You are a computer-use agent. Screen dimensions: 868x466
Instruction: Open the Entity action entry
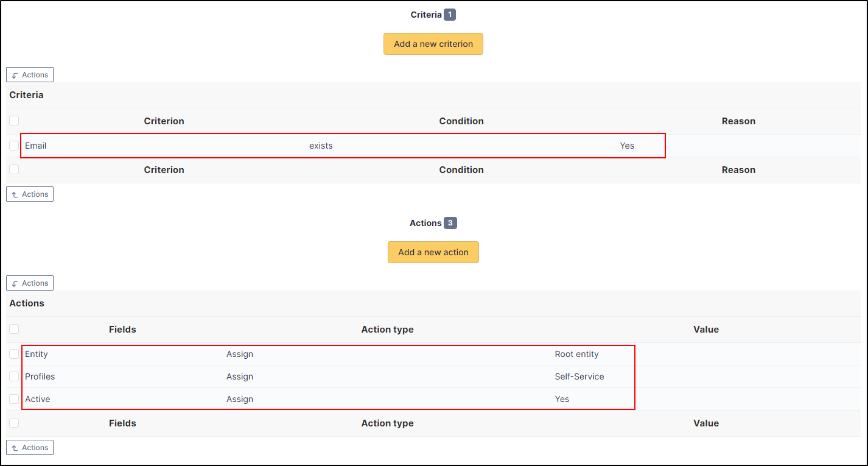(37, 354)
